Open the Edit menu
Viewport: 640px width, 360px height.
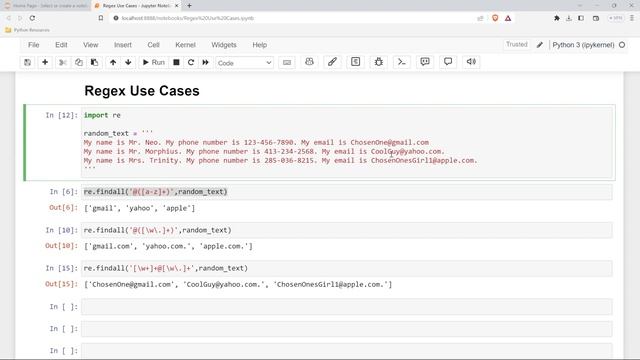pyautogui.click(x=61, y=45)
